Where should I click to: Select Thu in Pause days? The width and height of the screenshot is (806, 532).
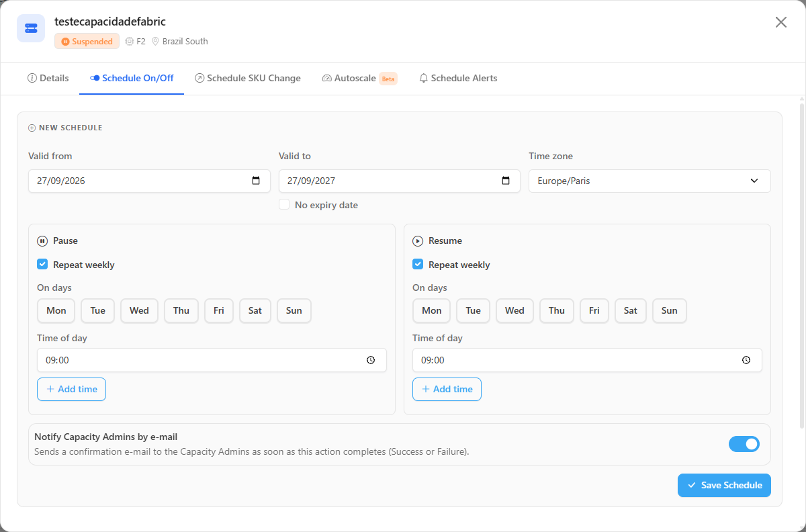coord(181,310)
